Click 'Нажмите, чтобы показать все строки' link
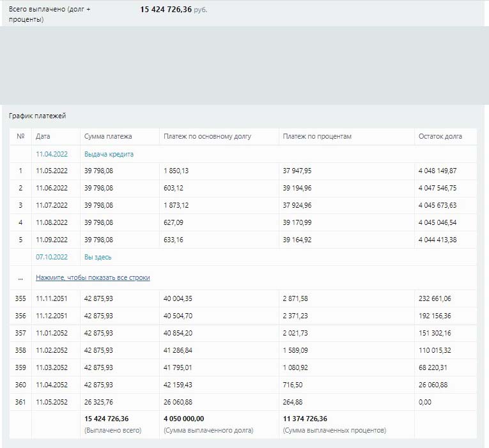Viewport: 489px width, 448px height. 93,277
